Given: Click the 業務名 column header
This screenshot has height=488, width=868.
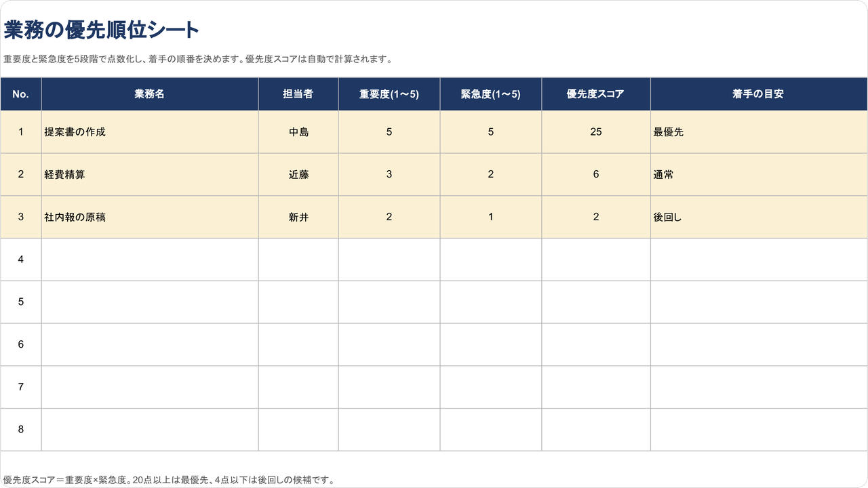Looking at the screenshot, I should pos(150,94).
